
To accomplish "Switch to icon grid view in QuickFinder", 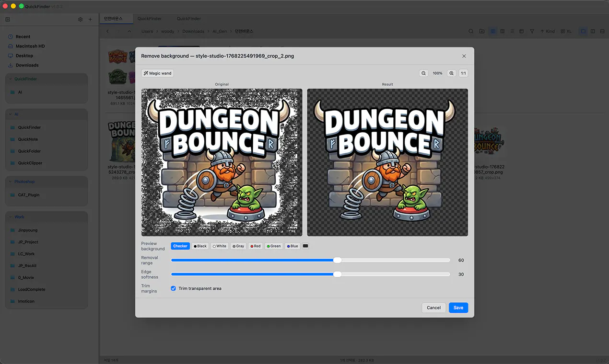I will (x=492, y=32).
